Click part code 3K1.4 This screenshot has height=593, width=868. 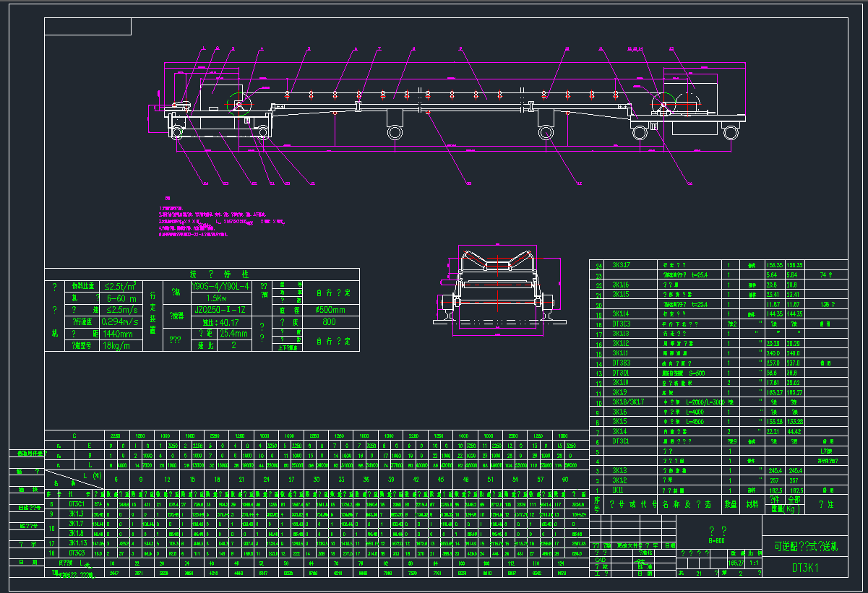pos(619,431)
